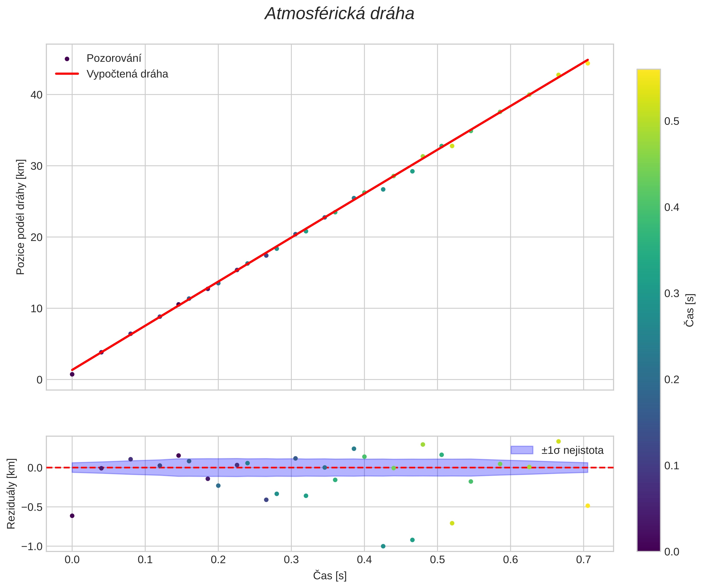
Task: Click the residual point at time 0.0 near -0.6
Action: click(72, 516)
